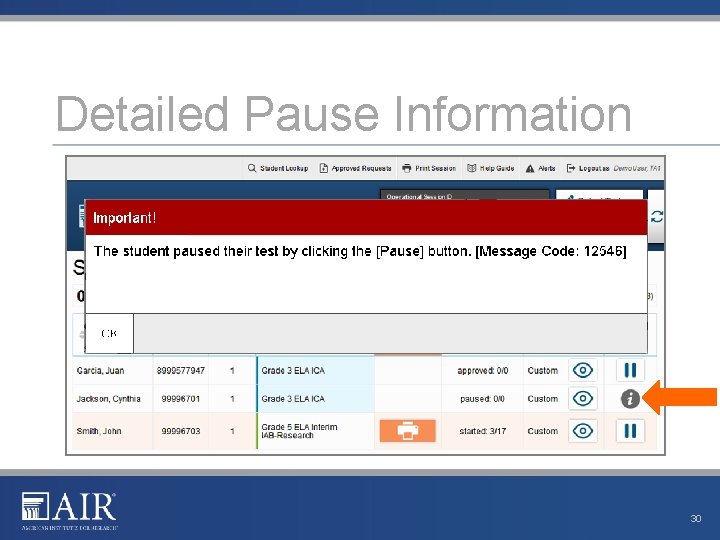720x540 pixels.
Task: Open Approved Requests
Action: (355, 168)
